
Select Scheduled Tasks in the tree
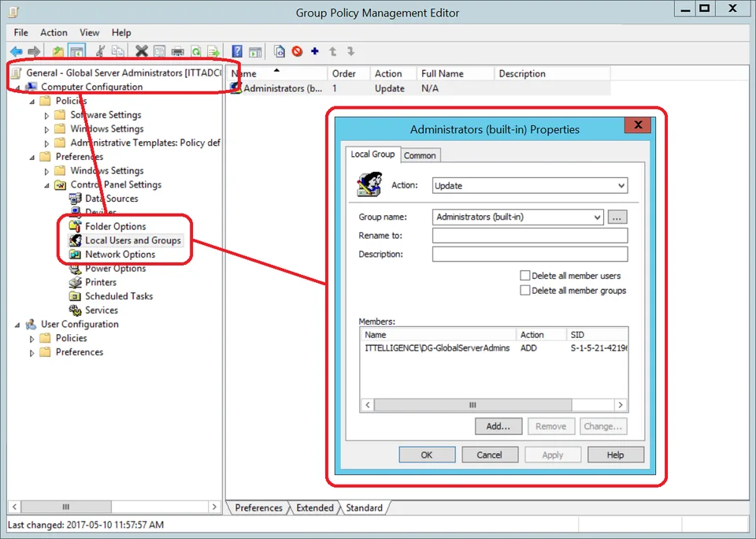pos(119,296)
